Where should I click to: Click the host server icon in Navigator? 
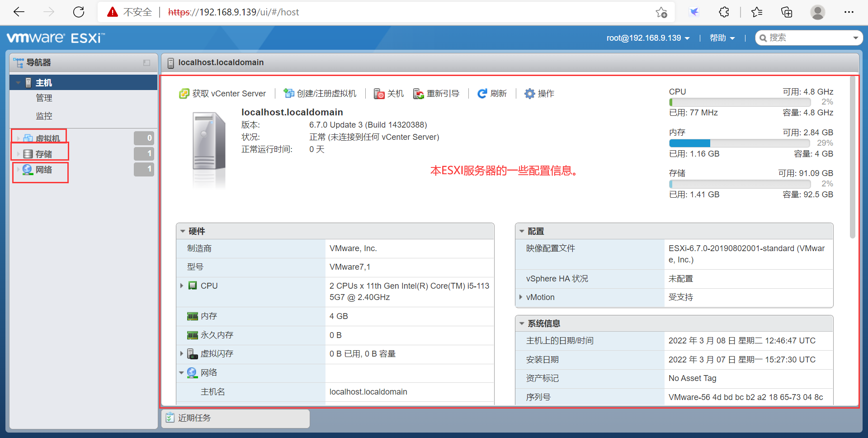pyautogui.click(x=28, y=83)
